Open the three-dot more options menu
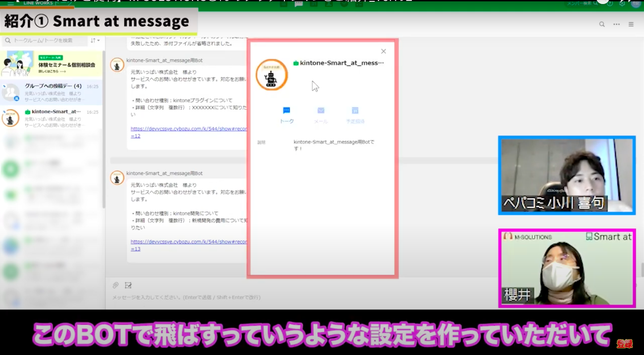The width and height of the screenshot is (644, 355). pos(617,25)
